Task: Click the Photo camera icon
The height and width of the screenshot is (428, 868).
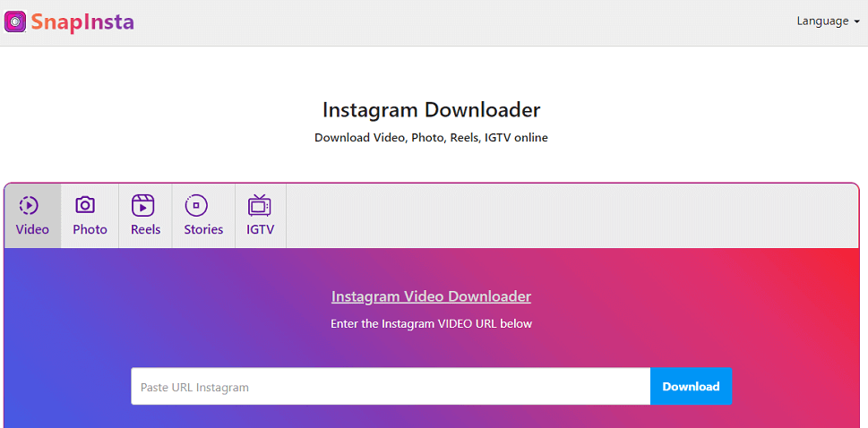Action: click(x=85, y=206)
